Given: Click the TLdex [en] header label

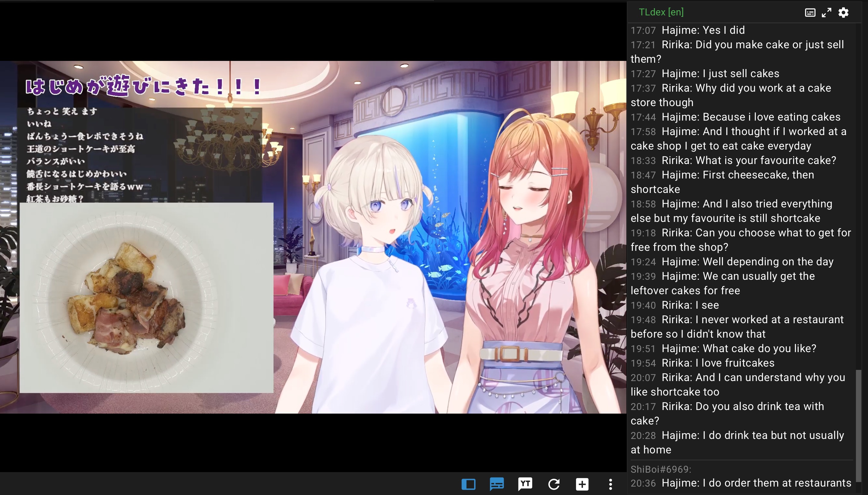Looking at the screenshot, I should 661,12.
